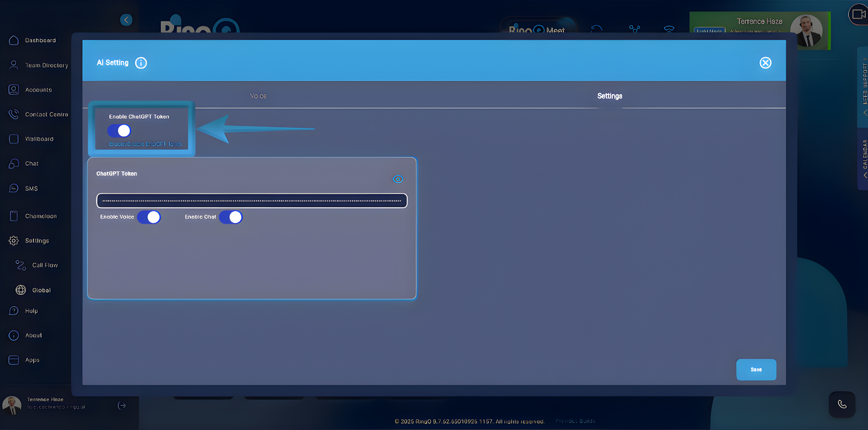Image resolution: width=868 pixels, height=430 pixels.
Task: Open the Dashboard from the sidebar
Action: click(40, 40)
